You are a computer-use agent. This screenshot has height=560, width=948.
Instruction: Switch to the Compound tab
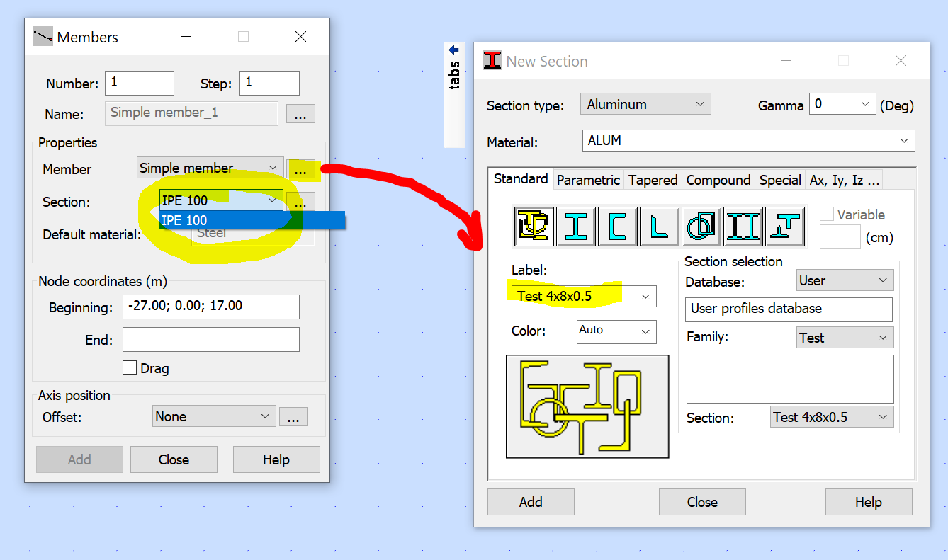coord(718,180)
